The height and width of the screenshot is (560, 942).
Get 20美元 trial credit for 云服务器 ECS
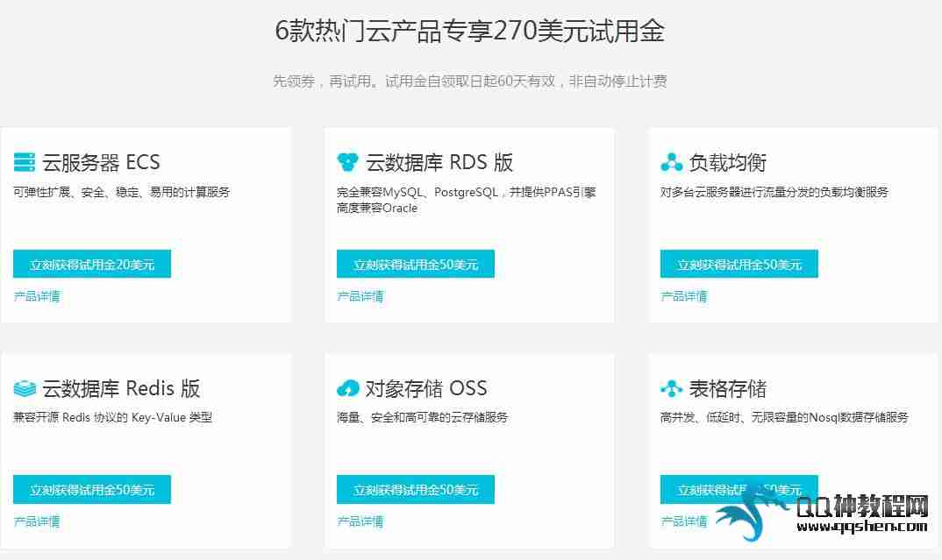click(92, 264)
